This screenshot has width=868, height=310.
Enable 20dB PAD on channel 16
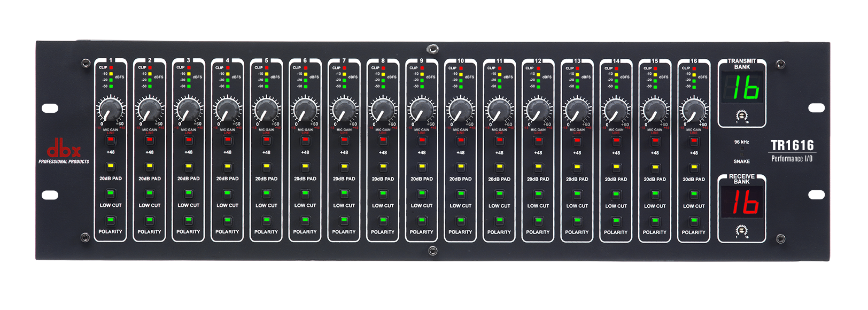pyautogui.click(x=694, y=168)
